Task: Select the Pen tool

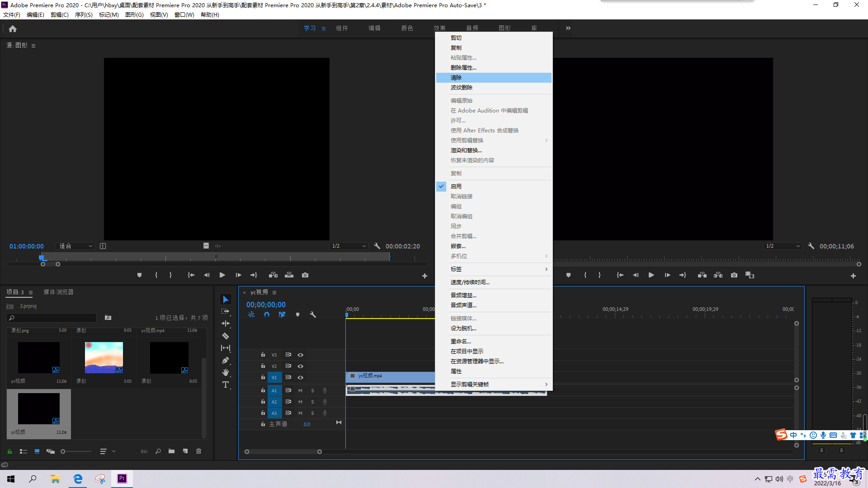Action: click(x=226, y=360)
